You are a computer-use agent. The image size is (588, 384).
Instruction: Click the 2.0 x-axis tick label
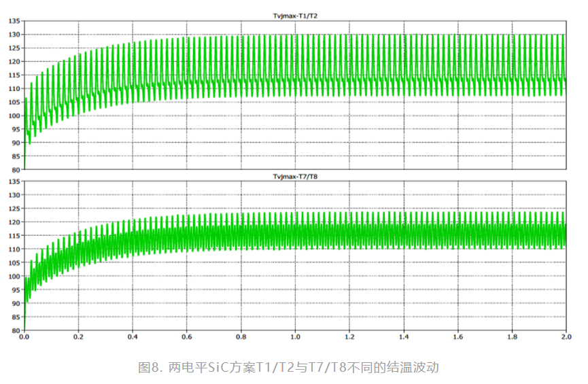[x=566, y=336]
